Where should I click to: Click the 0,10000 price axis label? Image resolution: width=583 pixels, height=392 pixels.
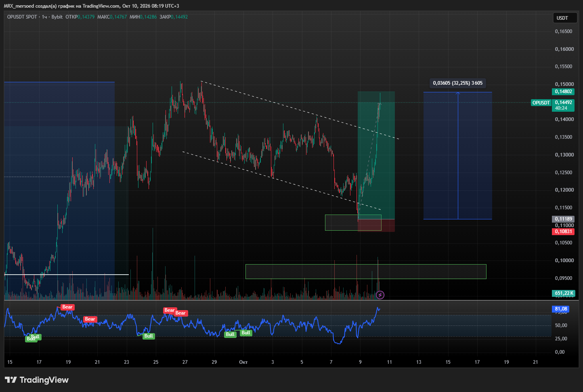pyautogui.click(x=564, y=261)
